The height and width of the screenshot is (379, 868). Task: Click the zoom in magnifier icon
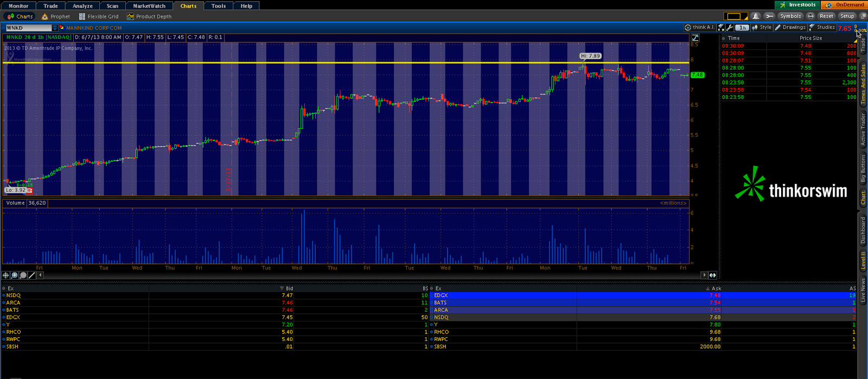15,275
